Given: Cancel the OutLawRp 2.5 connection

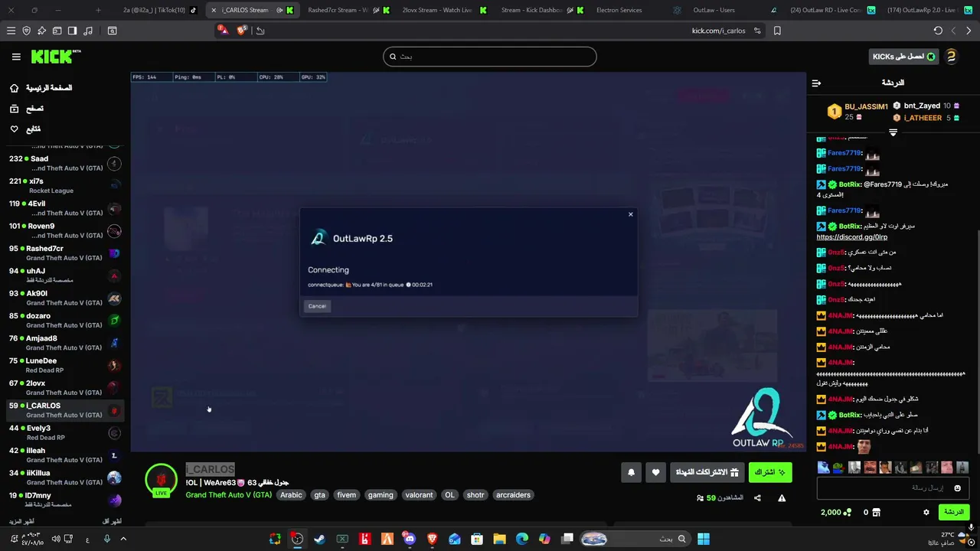Looking at the screenshot, I should pyautogui.click(x=317, y=306).
